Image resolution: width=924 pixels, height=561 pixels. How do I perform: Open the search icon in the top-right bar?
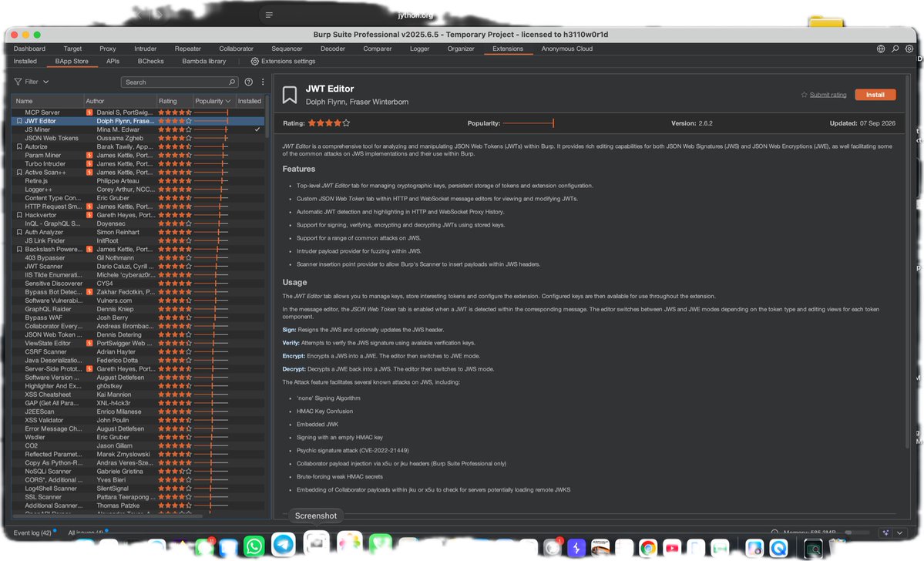click(895, 49)
